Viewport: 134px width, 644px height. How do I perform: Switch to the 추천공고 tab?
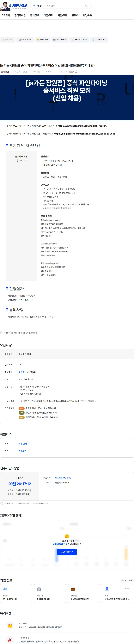click(x=49, y=72)
